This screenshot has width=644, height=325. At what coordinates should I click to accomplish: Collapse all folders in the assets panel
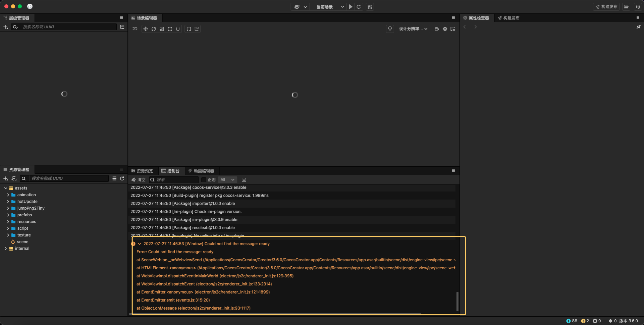[114, 178]
